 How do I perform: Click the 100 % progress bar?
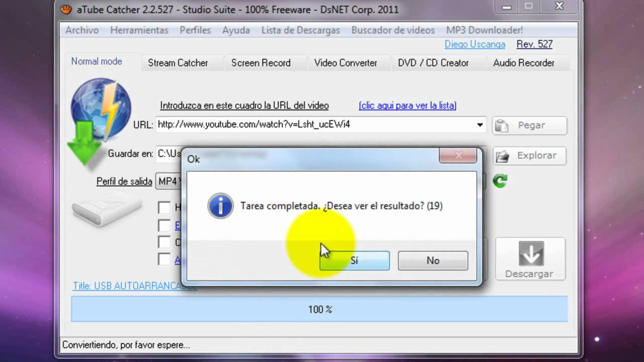[x=319, y=309]
